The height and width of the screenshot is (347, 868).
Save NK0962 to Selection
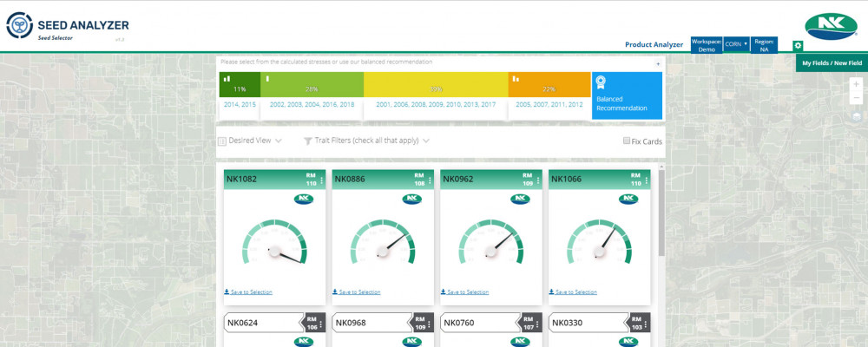464,291
